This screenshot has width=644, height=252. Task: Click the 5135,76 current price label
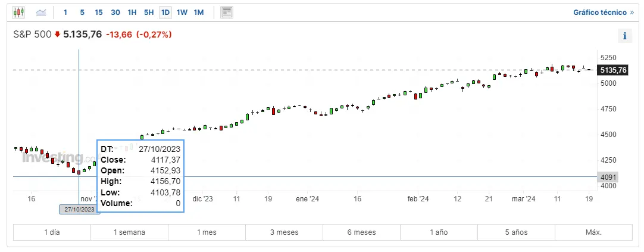point(613,70)
